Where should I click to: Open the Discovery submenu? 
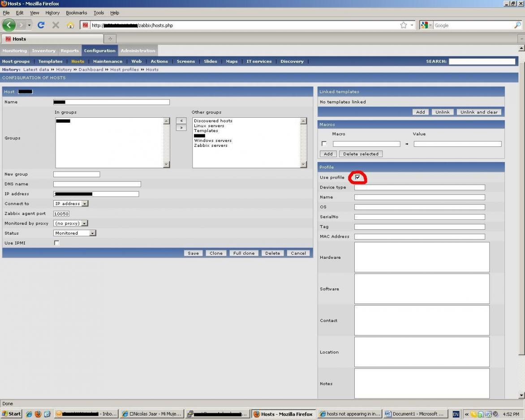(x=292, y=61)
